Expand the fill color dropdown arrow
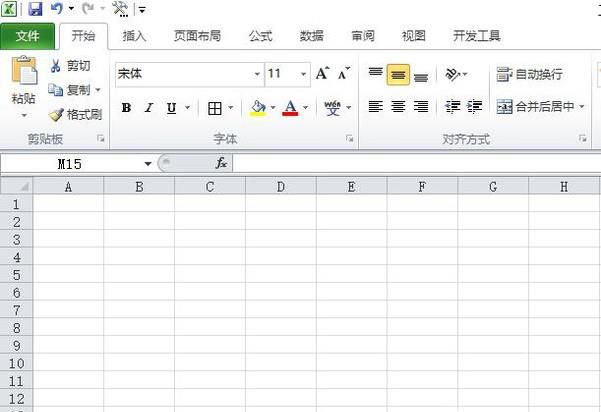This screenshot has width=601, height=412. click(273, 108)
